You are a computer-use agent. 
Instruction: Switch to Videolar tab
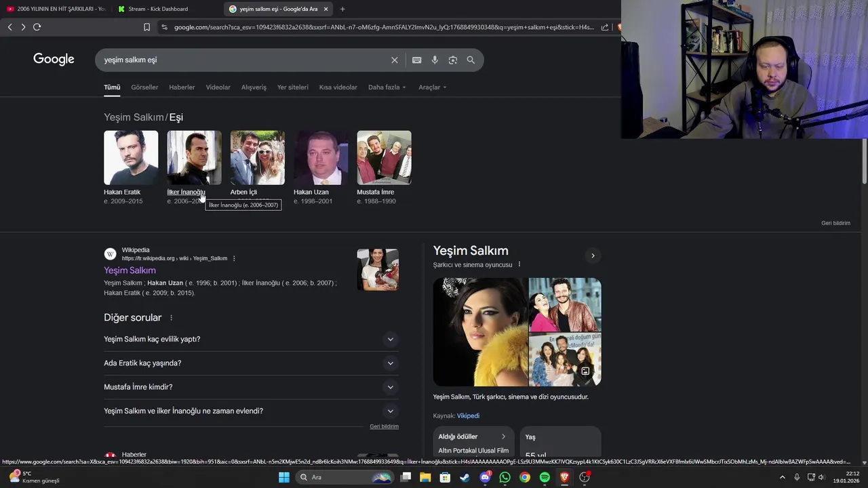tap(218, 87)
